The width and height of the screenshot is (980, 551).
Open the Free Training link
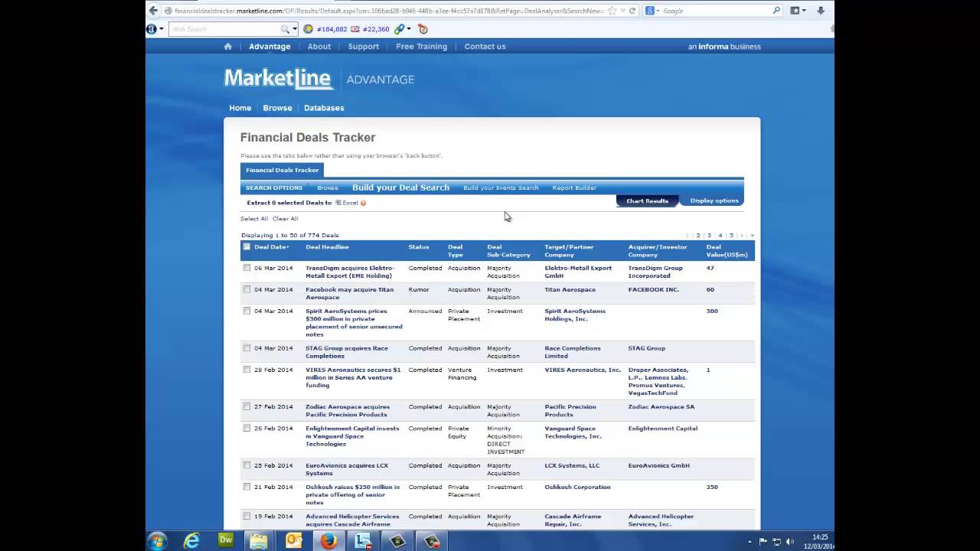[x=421, y=46]
